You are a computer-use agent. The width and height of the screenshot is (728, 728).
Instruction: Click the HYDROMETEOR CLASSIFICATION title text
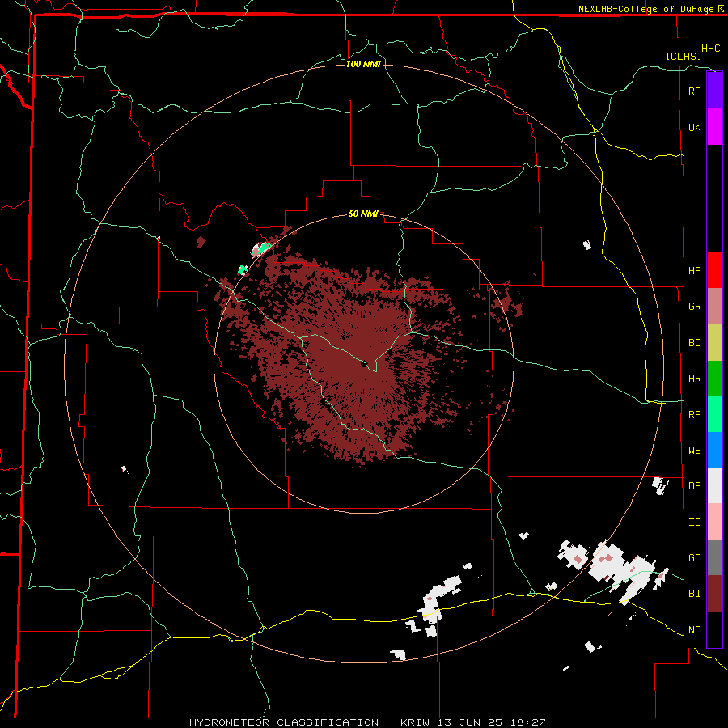point(284,722)
